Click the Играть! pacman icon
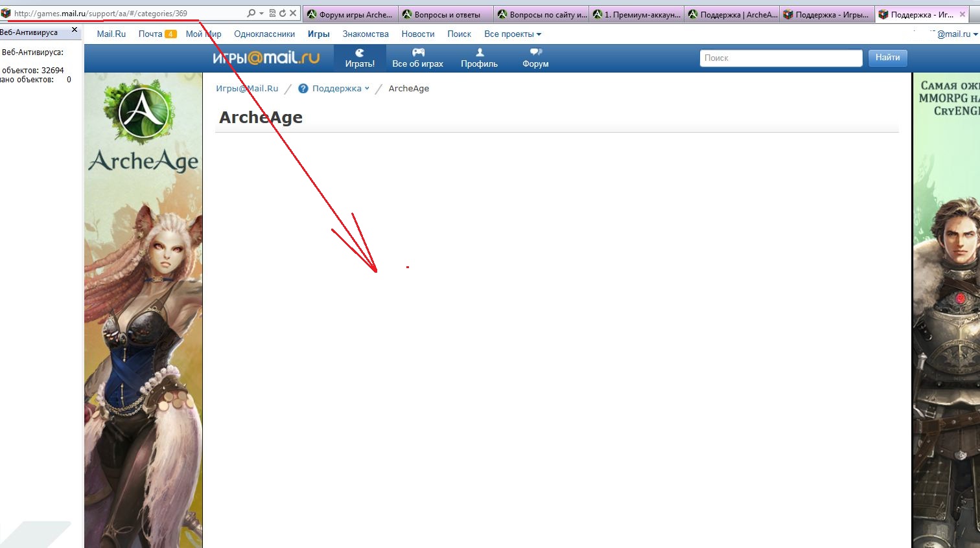This screenshot has width=980, height=548. 360,52
